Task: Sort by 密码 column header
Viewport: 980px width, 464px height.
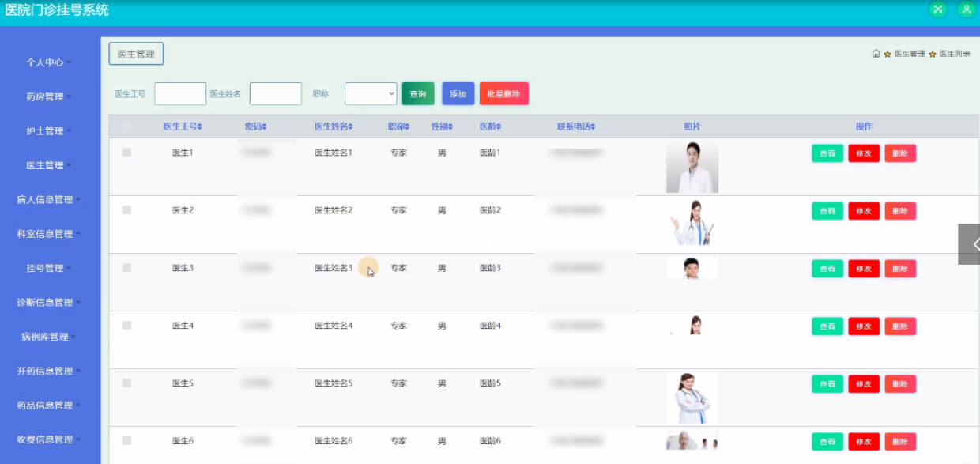Action: point(255,126)
